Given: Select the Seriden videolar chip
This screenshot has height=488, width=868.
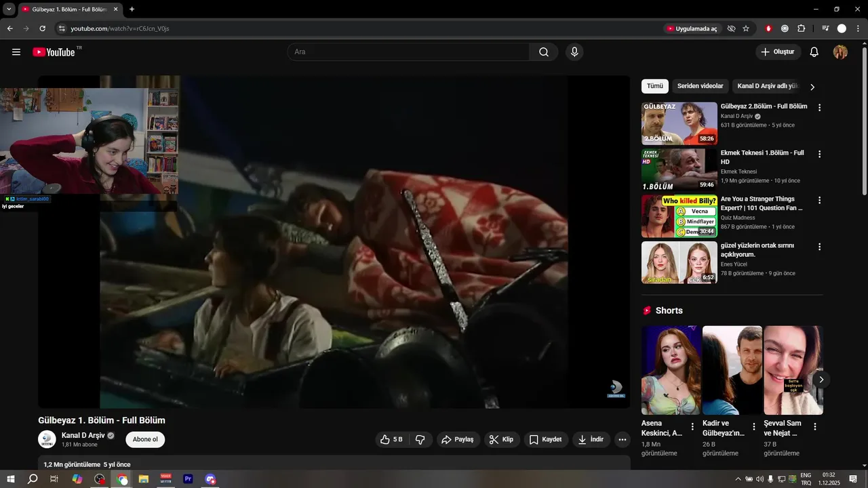Looking at the screenshot, I should (700, 86).
